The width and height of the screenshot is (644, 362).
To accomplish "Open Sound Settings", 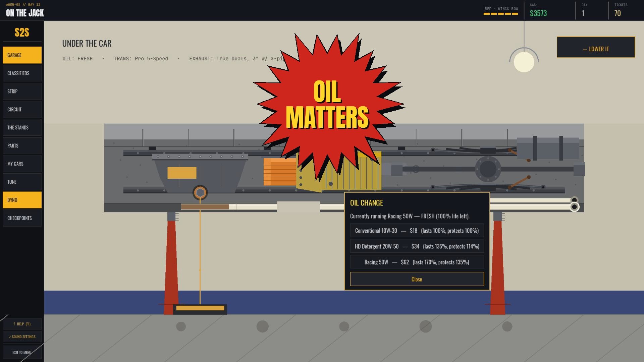I will 22,337.
